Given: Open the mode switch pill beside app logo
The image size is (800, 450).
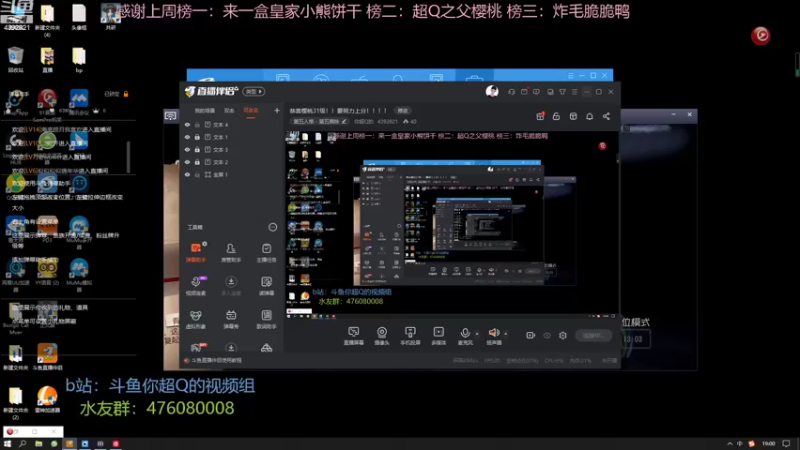Looking at the screenshot, I should (254, 91).
